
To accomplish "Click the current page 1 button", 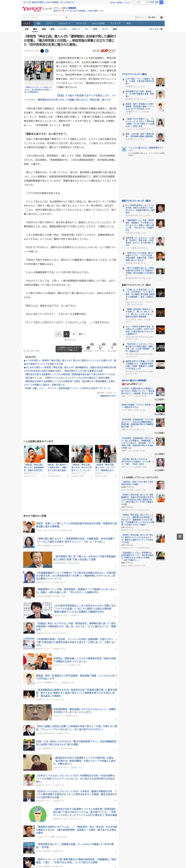I will tap(66, 334).
